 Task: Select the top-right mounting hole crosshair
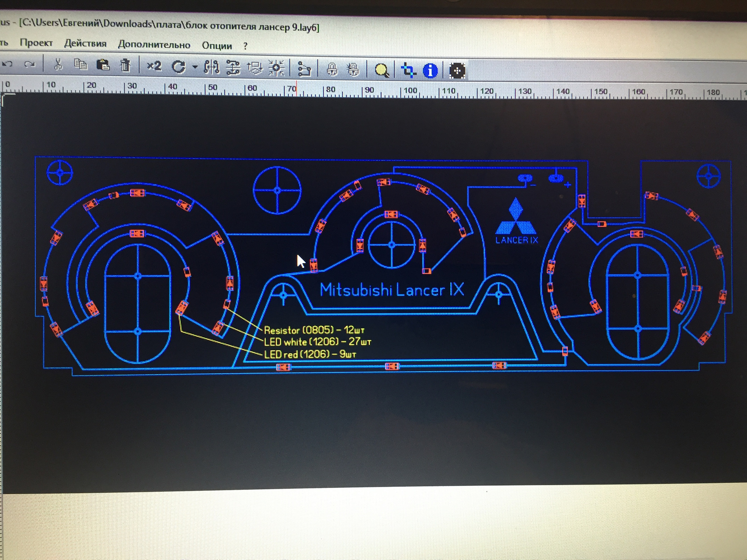pos(708,176)
